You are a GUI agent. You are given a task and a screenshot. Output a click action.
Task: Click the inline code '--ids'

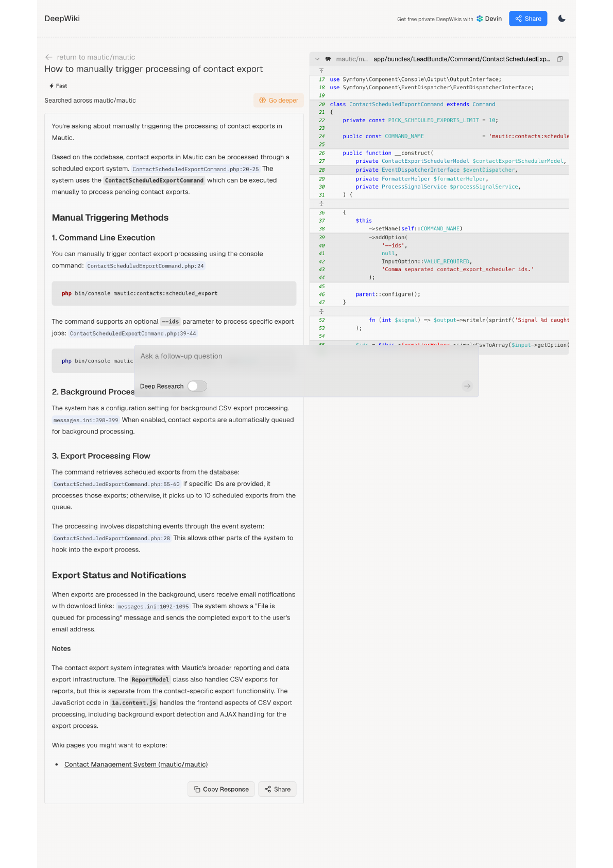tap(170, 322)
